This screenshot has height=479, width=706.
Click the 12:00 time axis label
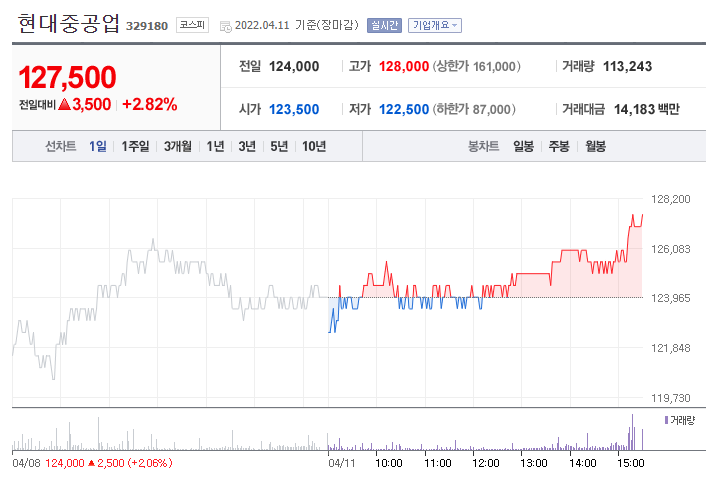coord(486,463)
